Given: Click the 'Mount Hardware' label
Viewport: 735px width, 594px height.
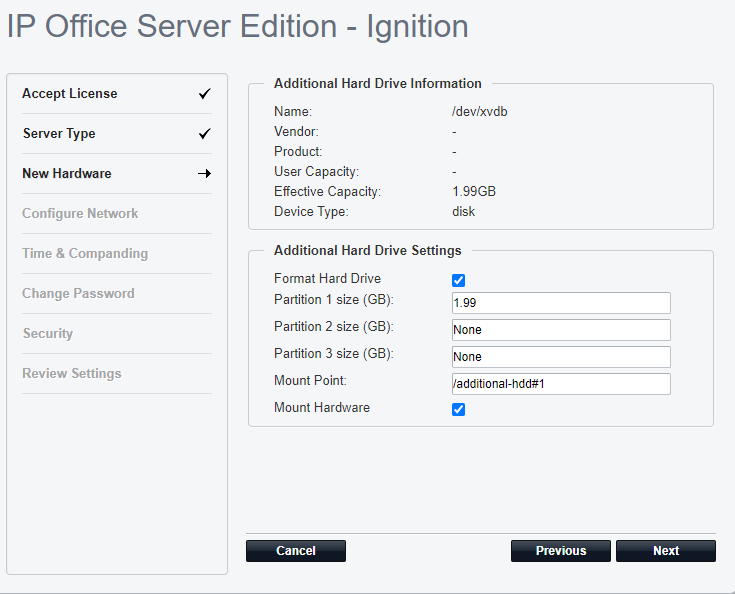Looking at the screenshot, I should tap(322, 407).
